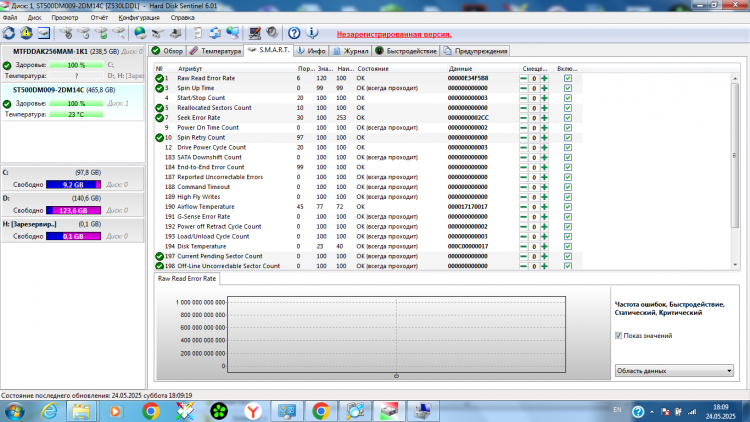The image size is (750, 422).
Task: Open the Просмотр menu
Action: 65,18
